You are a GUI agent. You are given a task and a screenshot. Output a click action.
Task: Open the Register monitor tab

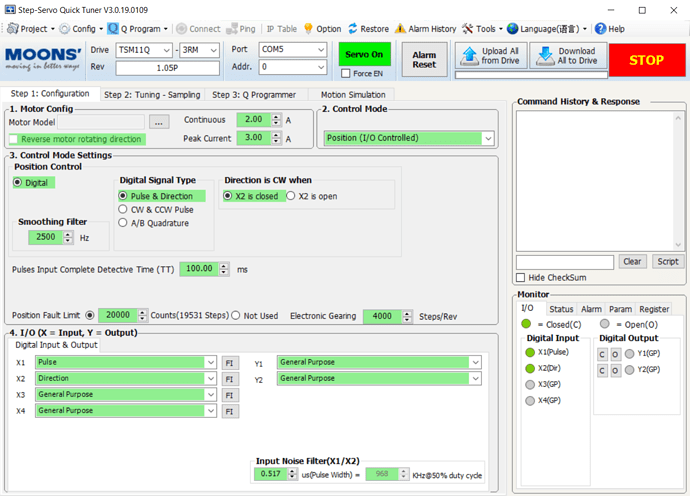point(654,309)
